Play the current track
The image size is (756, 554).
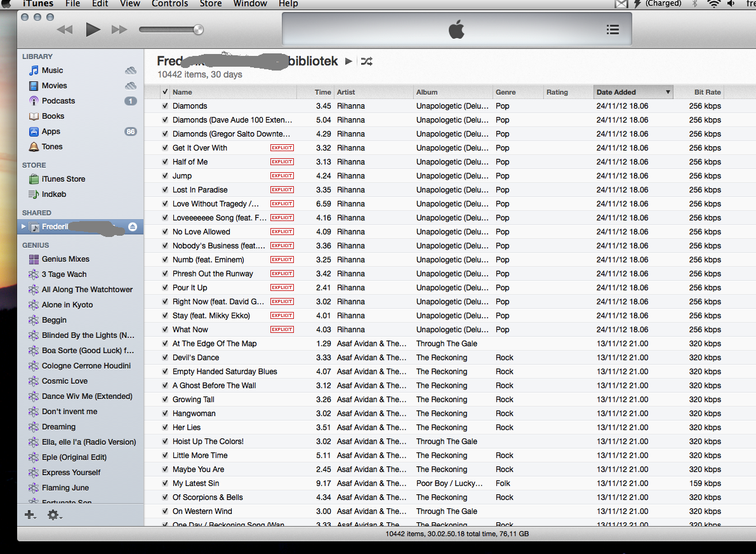(93, 29)
